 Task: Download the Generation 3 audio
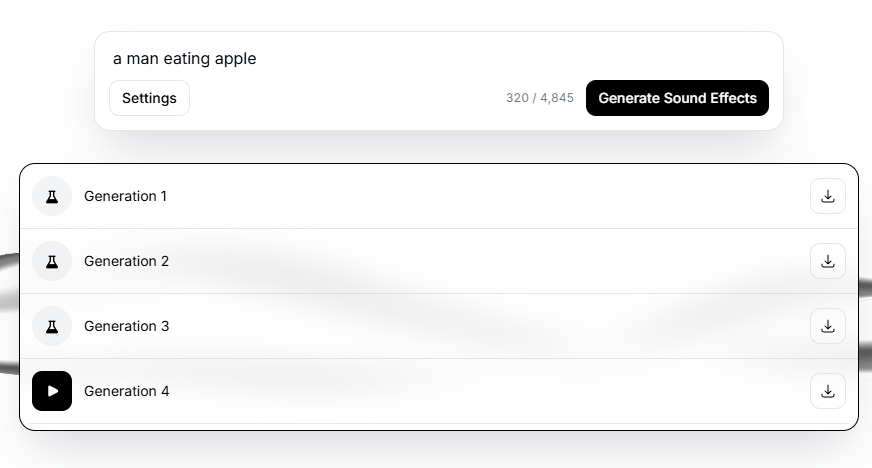[x=827, y=326]
